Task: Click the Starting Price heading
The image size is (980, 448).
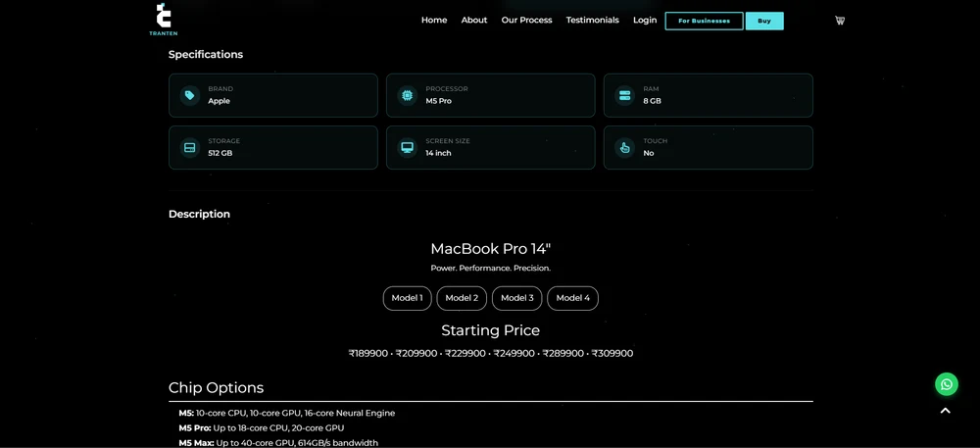Action: click(491, 330)
